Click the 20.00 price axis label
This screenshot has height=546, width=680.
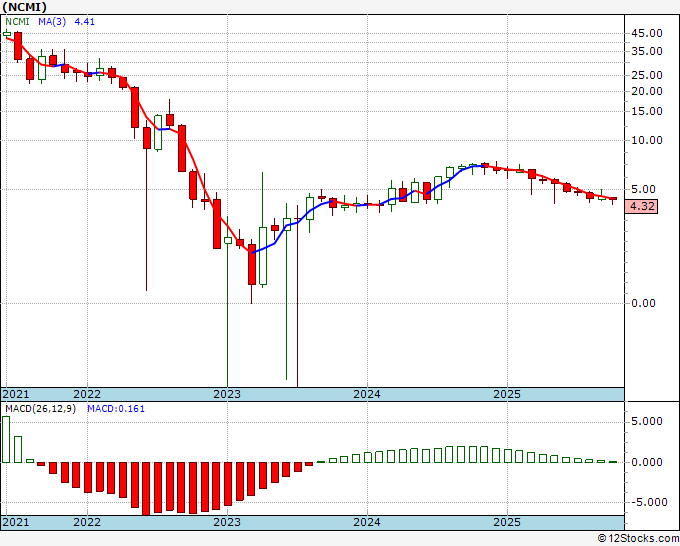click(x=647, y=91)
